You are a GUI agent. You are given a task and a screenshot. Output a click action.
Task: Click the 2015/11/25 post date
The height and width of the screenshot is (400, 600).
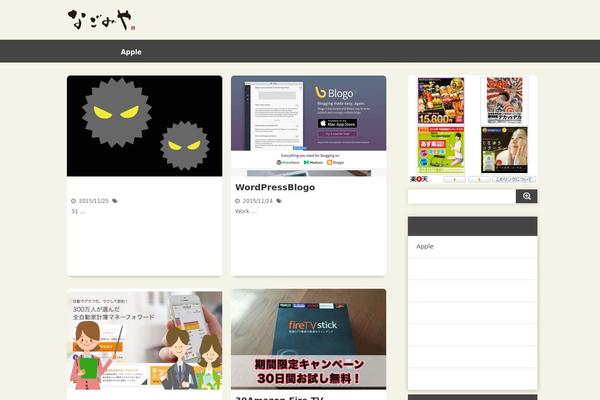click(x=93, y=201)
